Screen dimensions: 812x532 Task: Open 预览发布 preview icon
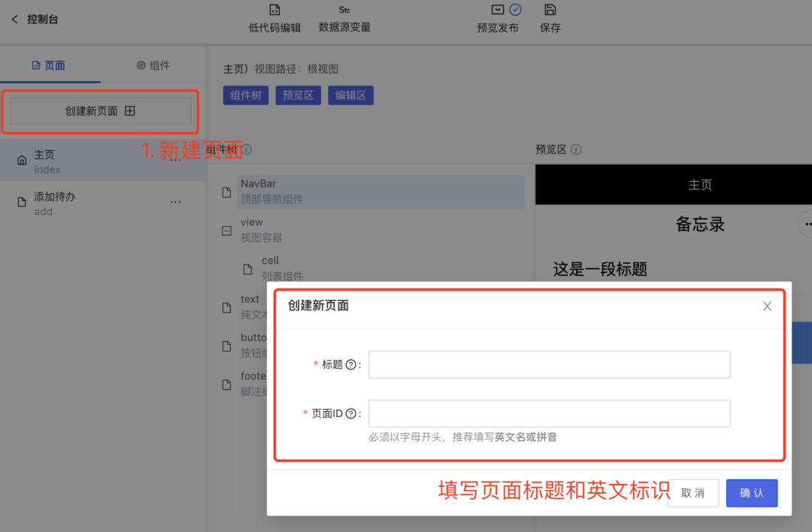(x=498, y=9)
